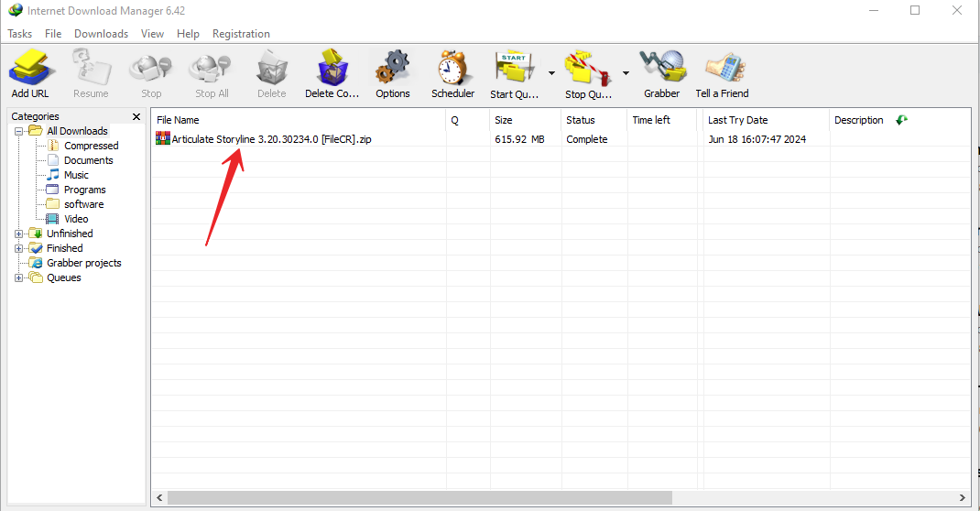
Task: Select the Documents category
Action: coord(88,160)
